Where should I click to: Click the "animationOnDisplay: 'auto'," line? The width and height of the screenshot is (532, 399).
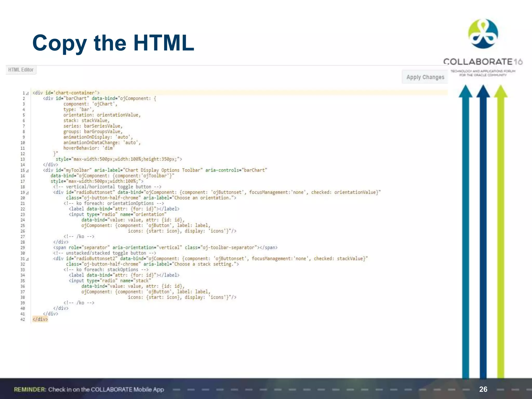click(98, 137)
